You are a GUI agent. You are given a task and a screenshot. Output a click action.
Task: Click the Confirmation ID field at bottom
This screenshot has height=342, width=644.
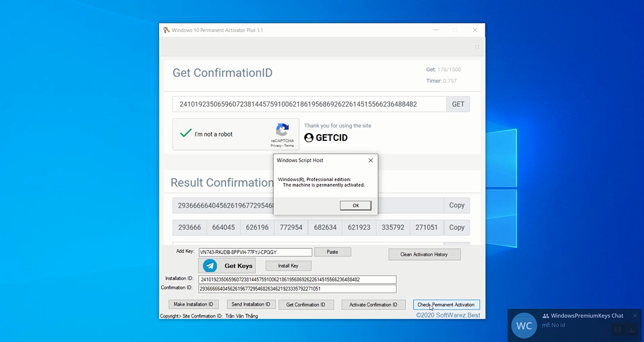coord(297,288)
